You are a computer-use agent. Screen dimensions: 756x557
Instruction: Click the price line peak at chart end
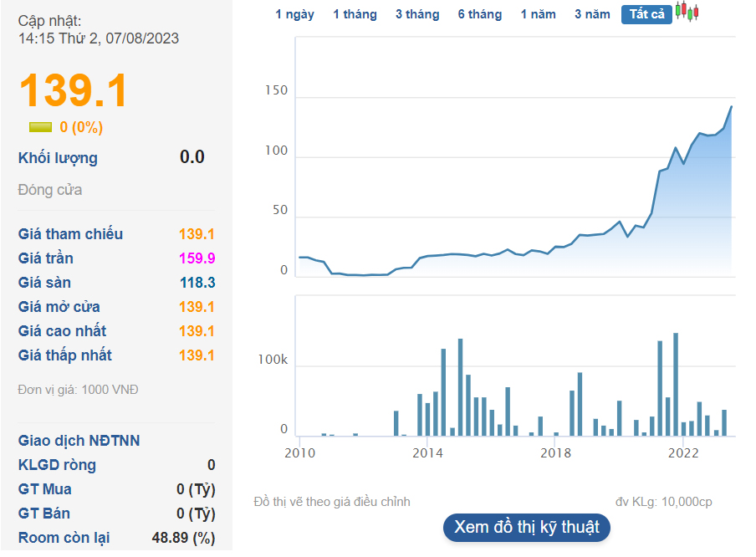pos(732,107)
